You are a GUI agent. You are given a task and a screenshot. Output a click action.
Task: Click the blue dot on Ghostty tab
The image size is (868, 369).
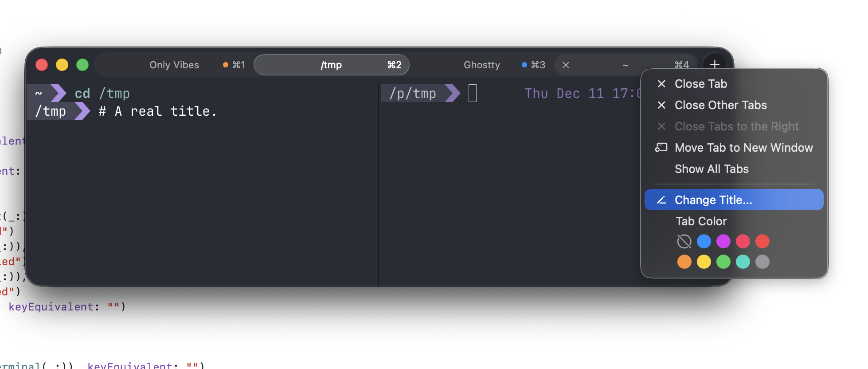click(524, 65)
